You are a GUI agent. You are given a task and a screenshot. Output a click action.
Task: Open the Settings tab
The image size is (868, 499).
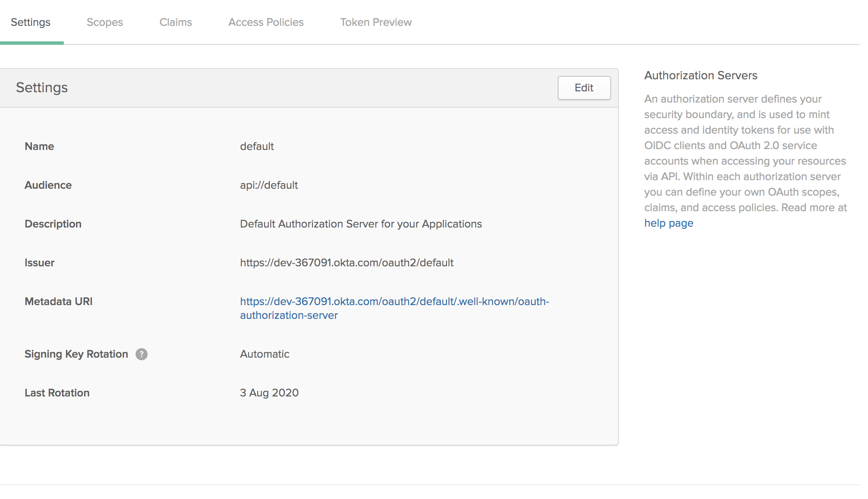point(31,22)
